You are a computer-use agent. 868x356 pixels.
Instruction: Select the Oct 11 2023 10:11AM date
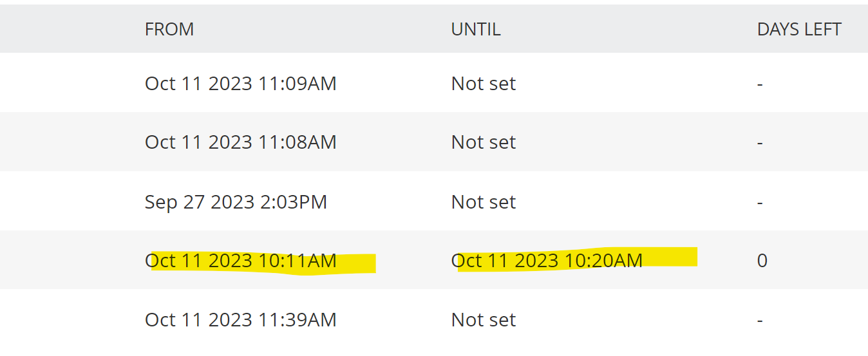pyautogui.click(x=240, y=261)
